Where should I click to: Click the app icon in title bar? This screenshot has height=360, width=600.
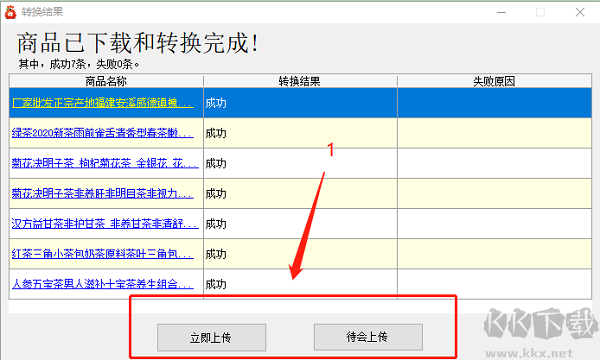tap(10, 12)
